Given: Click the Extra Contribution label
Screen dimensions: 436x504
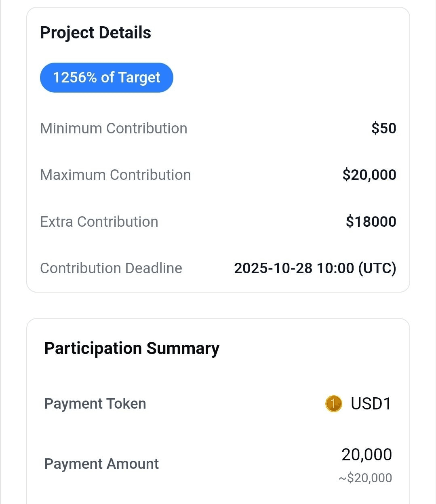Looking at the screenshot, I should click(99, 222).
